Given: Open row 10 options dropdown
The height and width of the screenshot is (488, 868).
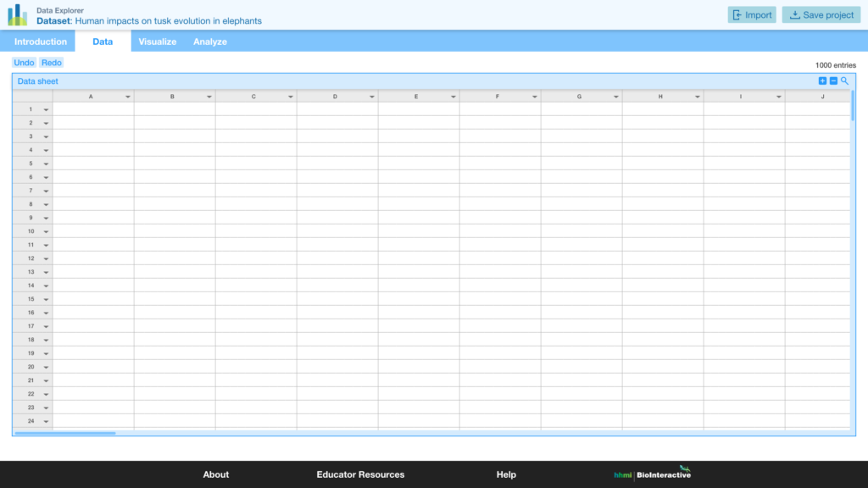Looking at the screenshot, I should coord(46,231).
